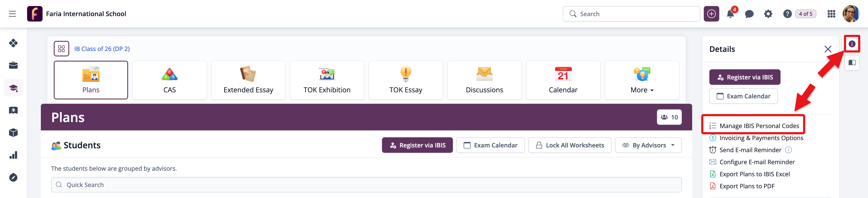Expand the More dropdown tab
The height and width of the screenshot is (198, 868).
[x=642, y=80]
